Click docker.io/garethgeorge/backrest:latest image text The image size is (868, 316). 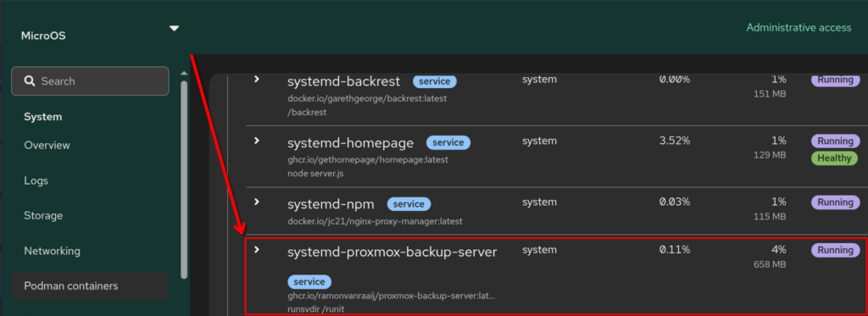pos(367,99)
